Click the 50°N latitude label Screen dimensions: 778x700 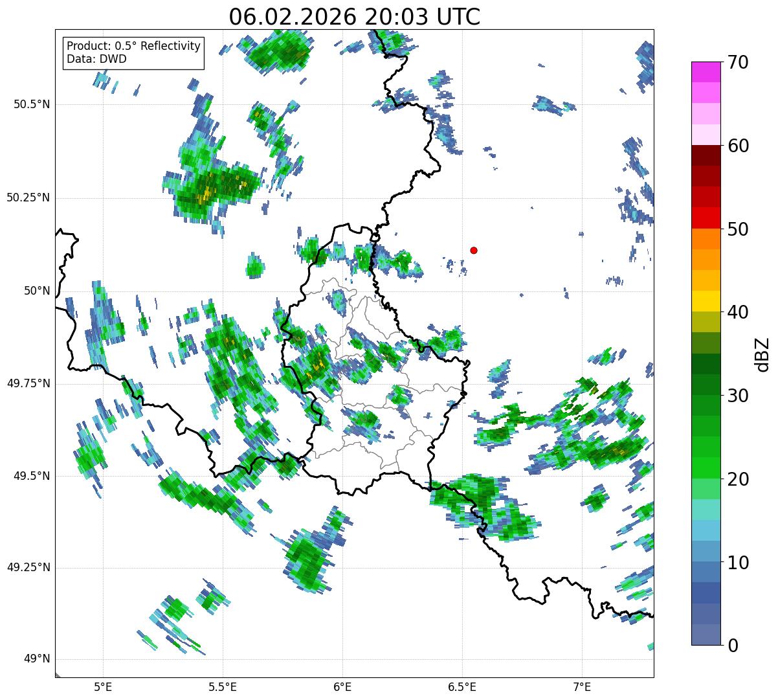[36, 291]
